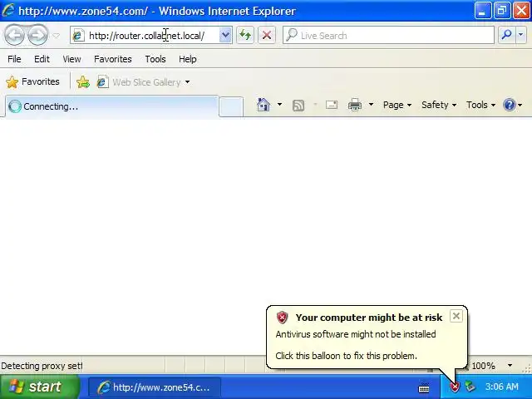Screen dimensions: 532x399
Task: Click the red Stop loading icon
Action: pos(267,35)
